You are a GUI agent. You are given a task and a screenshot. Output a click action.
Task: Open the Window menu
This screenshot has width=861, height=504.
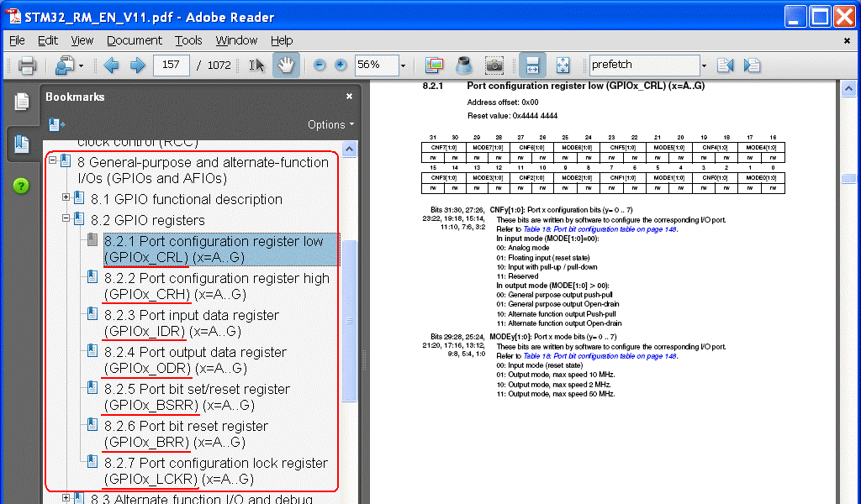tap(236, 40)
